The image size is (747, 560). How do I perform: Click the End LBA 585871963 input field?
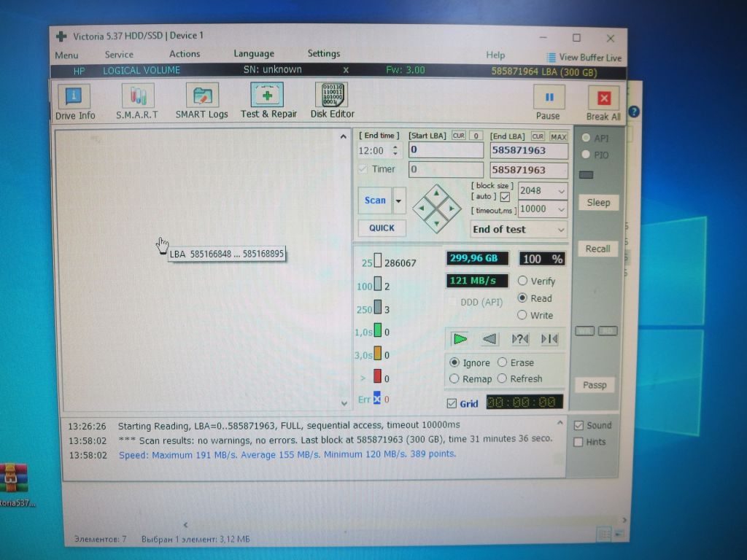tap(529, 150)
